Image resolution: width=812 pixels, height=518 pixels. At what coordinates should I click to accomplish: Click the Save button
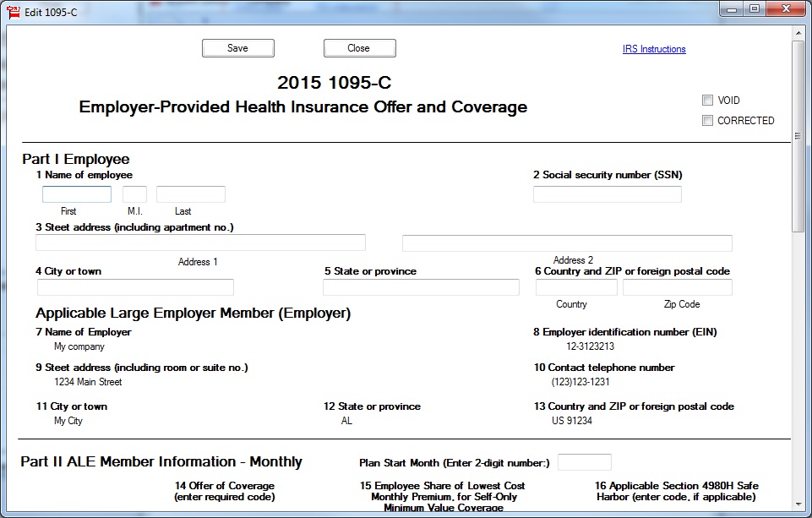tap(237, 48)
